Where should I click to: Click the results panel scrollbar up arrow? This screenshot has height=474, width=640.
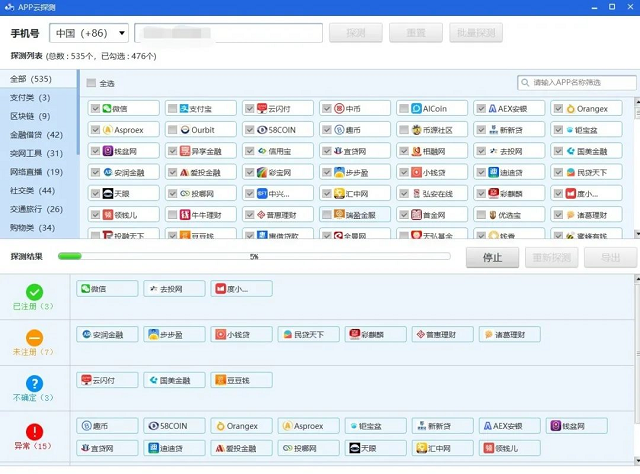coord(637,279)
